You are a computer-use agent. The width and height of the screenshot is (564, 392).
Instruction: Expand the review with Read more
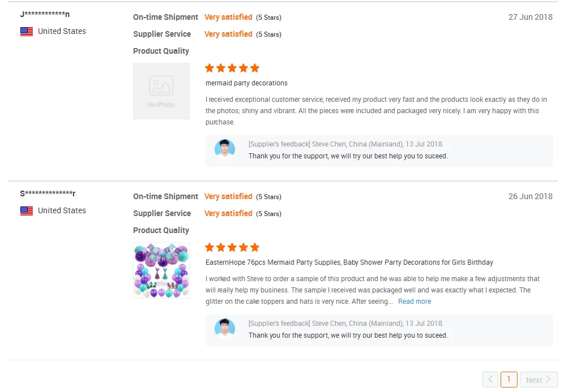pos(415,301)
